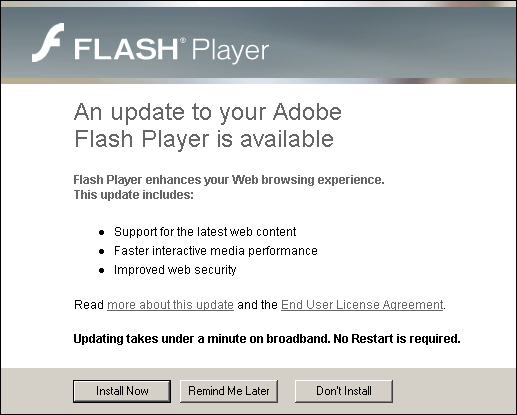Select the bullet dot beside 'Support for the latest web content'
Viewport: 517px width, 415px height.
click(102, 232)
